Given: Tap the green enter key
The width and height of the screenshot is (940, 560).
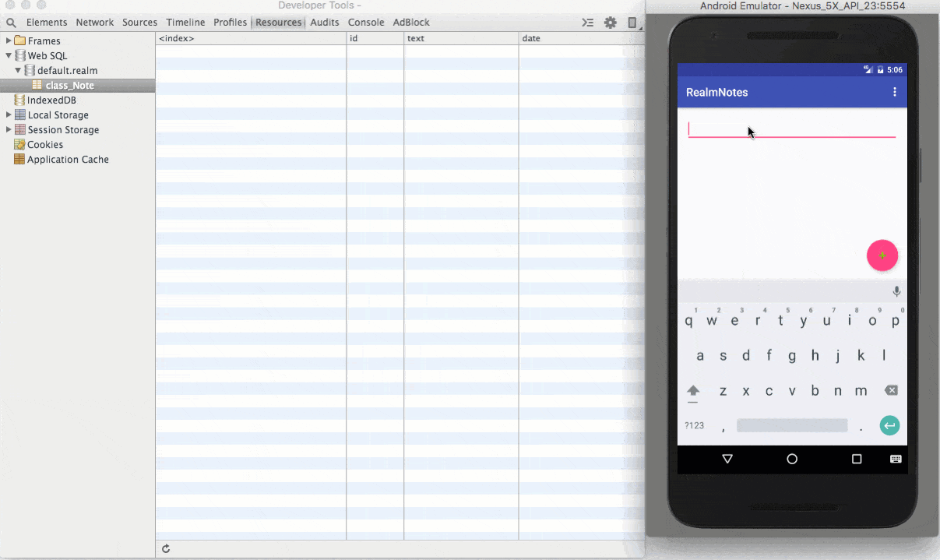Looking at the screenshot, I should click(x=889, y=425).
